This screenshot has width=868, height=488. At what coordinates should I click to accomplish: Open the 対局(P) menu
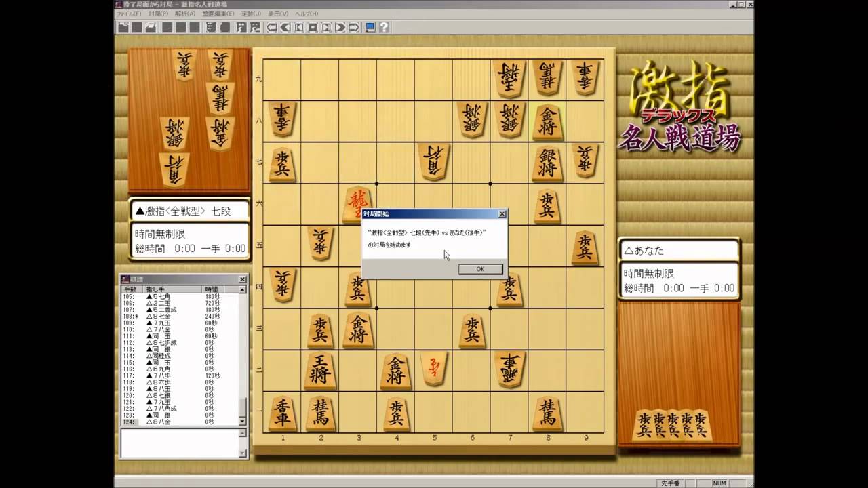pyautogui.click(x=158, y=14)
